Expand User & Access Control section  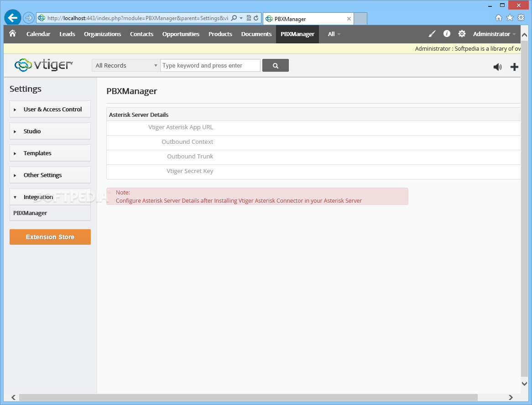click(x=50, y=109)
